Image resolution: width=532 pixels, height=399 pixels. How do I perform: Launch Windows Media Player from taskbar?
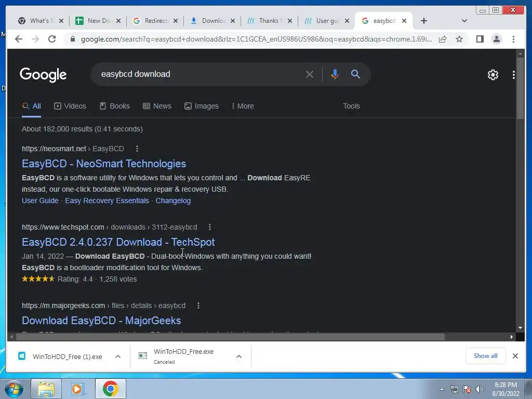(78, 389)
